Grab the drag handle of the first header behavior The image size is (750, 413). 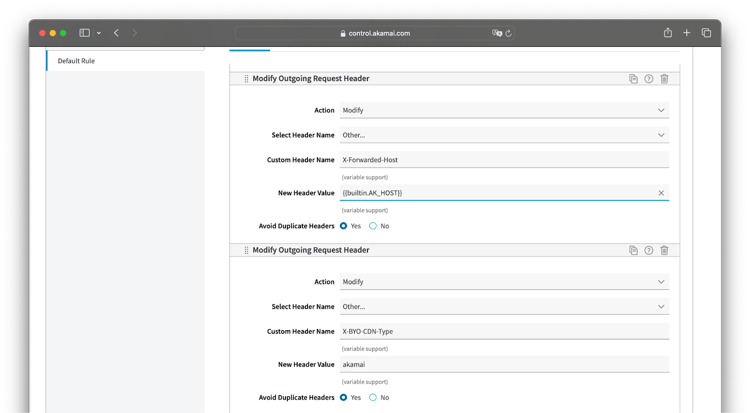pyautogui.click(x=246, y=78)
